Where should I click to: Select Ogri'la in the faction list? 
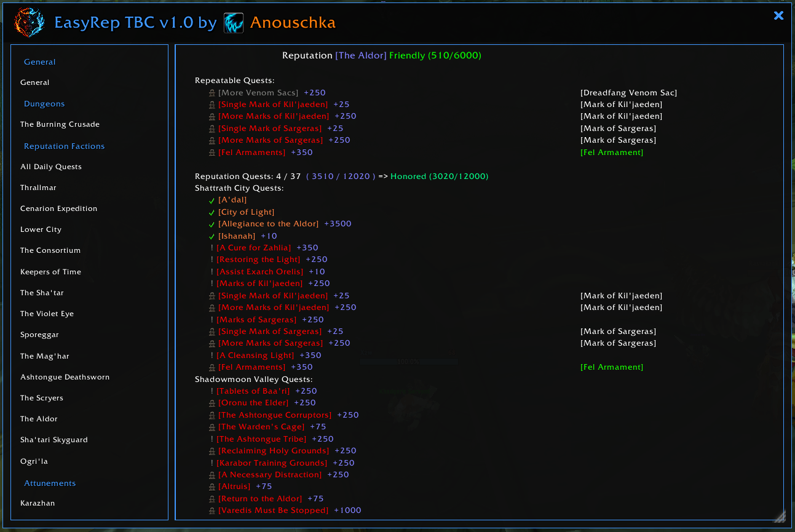tap(34, 461)
